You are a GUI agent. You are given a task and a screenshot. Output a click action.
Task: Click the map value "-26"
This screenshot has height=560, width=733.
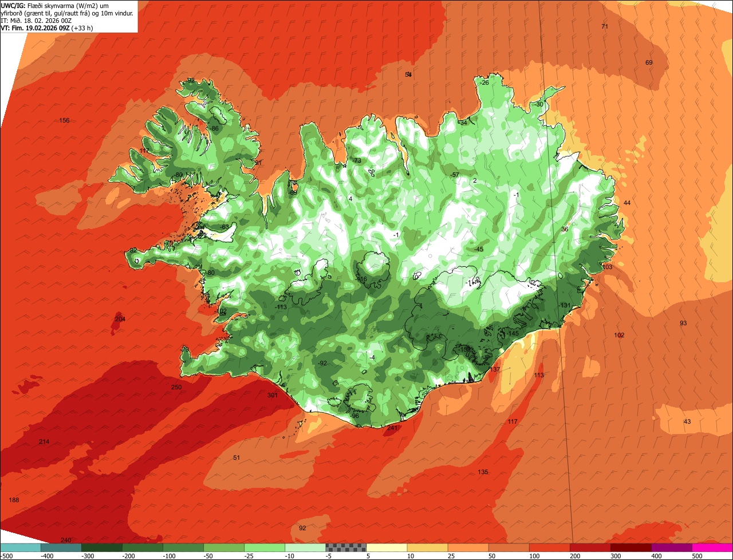click(484, 82)
